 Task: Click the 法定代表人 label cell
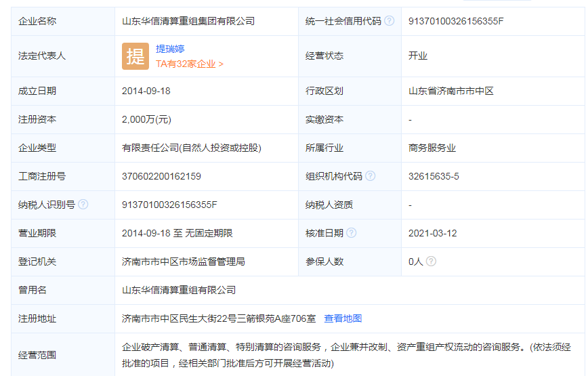63,56
